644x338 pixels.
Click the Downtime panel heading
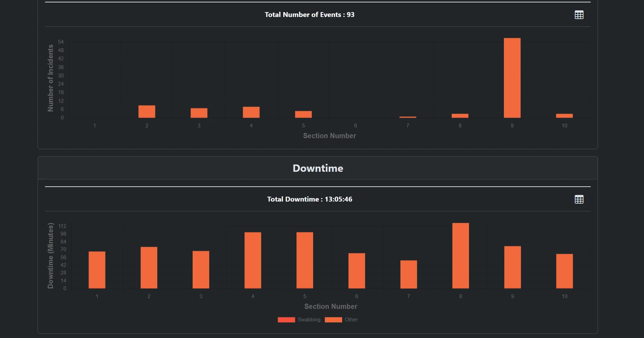tap(318, 168)
